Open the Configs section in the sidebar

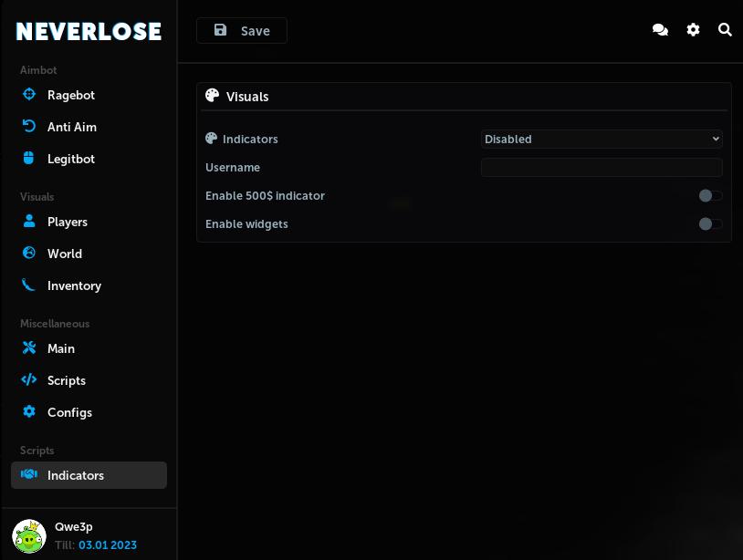(x=69, y=412)
